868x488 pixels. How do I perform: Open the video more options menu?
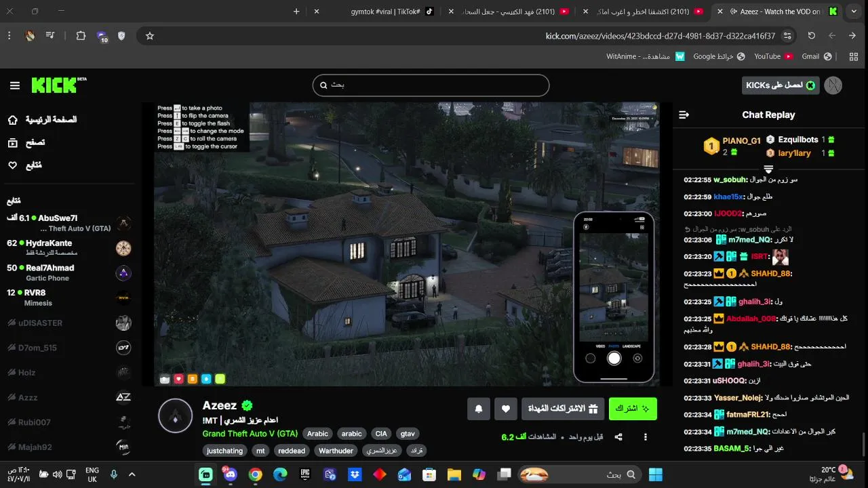(645, 437)
